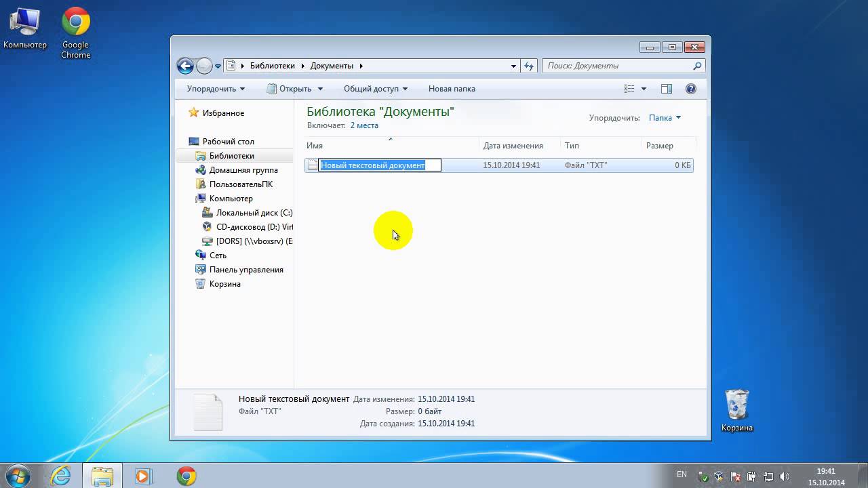868x488 pixels.
Task: Click the Windows Media Player taskbar icon
Action: (x=143, y=476)
